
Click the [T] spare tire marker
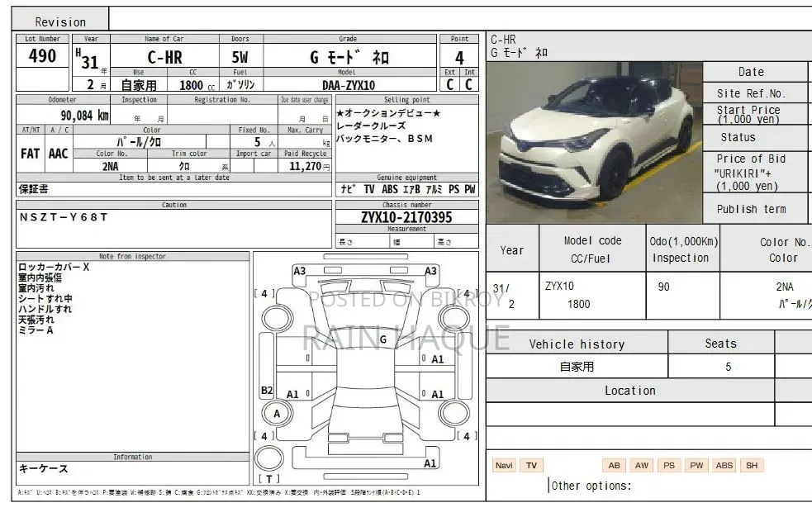pyautogui.click(x=268, y=479)
